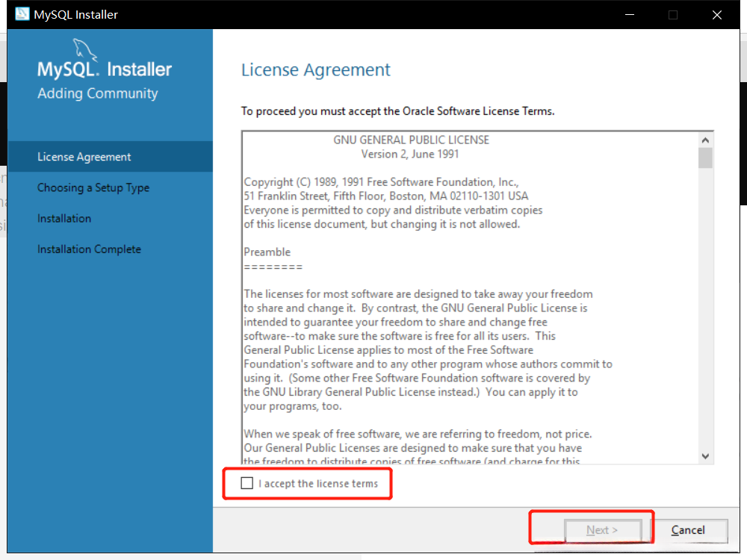Close the MySQL Installer window

coord(716,15)
